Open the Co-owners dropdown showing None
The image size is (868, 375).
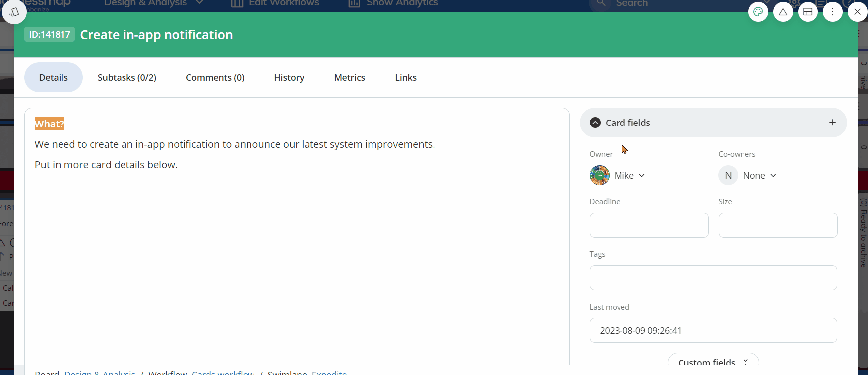tap(759, 175)
